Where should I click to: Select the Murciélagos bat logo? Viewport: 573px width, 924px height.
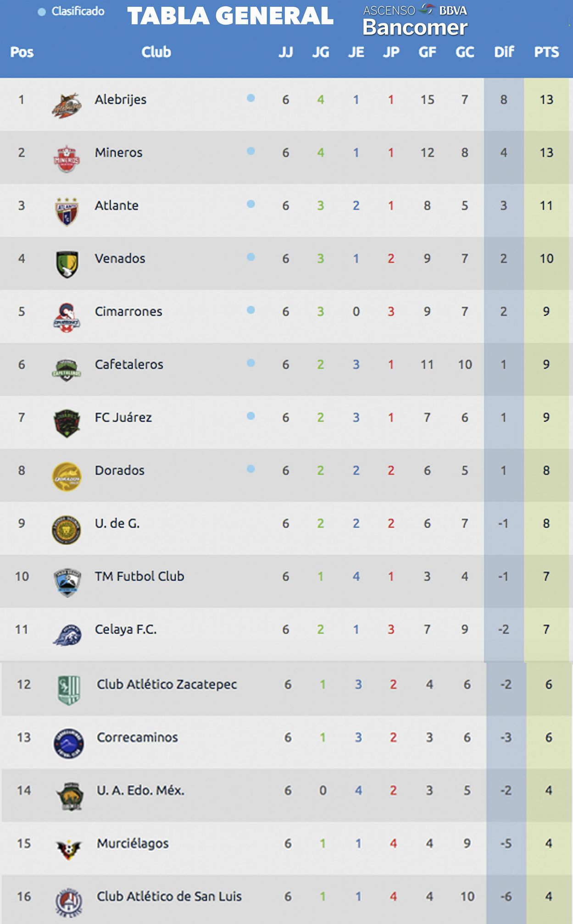coord(68,850)
